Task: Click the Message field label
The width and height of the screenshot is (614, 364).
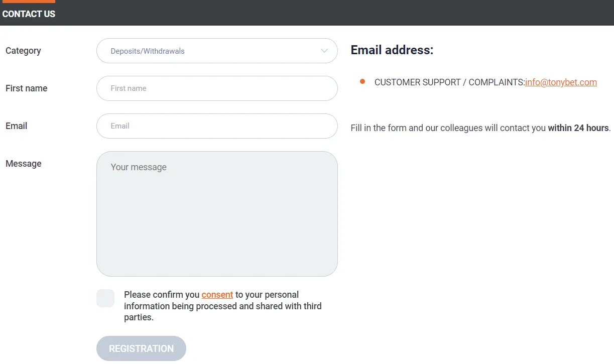Action: coord(23,164)
